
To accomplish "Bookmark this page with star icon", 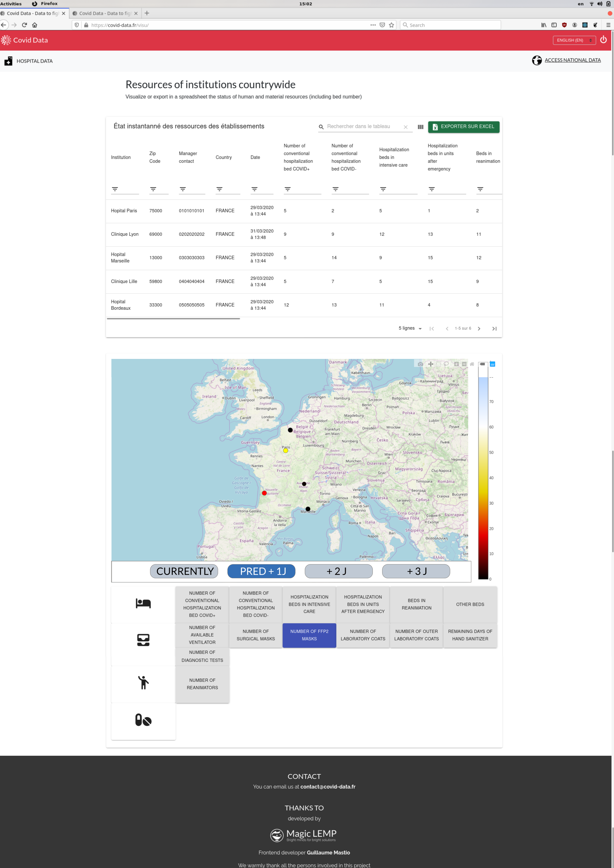I will click(391, 25).
